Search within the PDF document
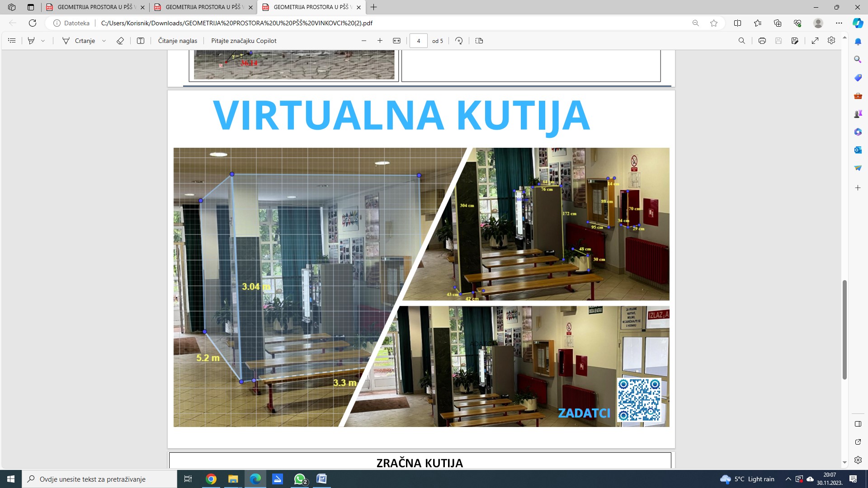 [x=742, y=41]
